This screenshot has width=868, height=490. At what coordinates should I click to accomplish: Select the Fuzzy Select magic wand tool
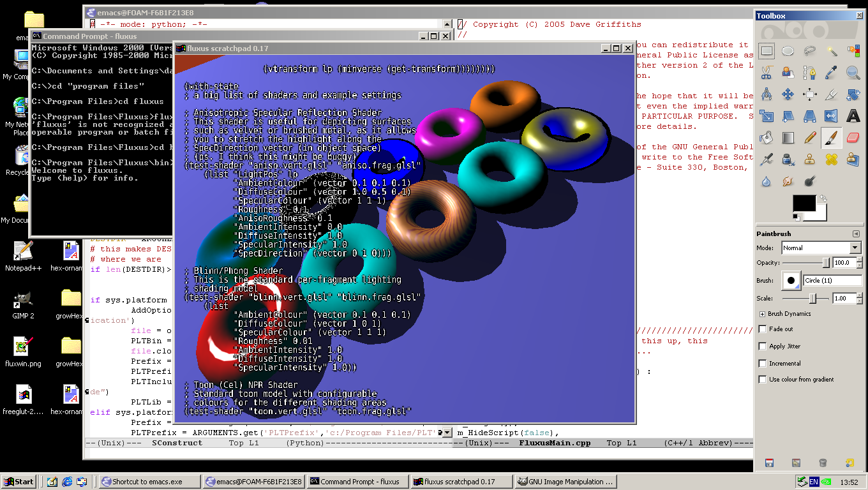(x=832, y=51)
